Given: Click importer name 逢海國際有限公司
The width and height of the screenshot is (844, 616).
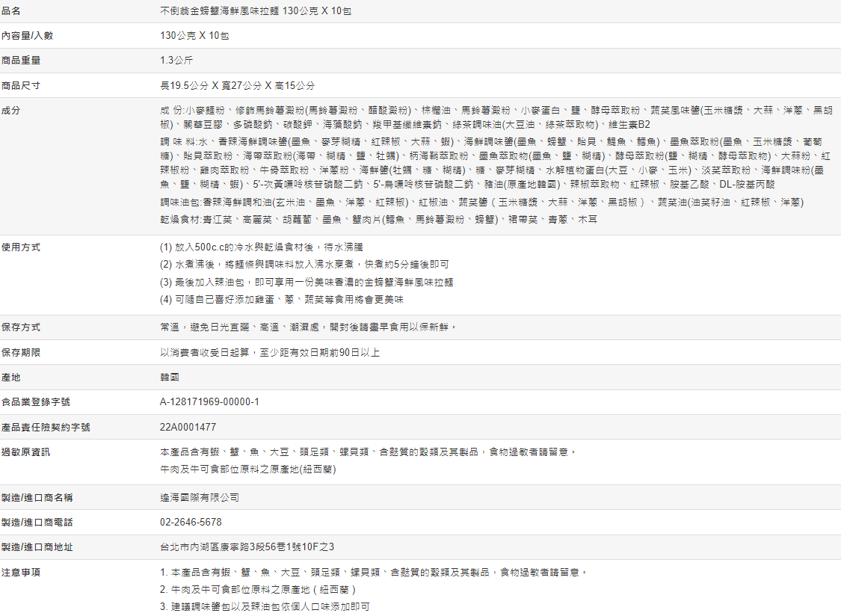Looking at the screenshot, I should point(200,497).
